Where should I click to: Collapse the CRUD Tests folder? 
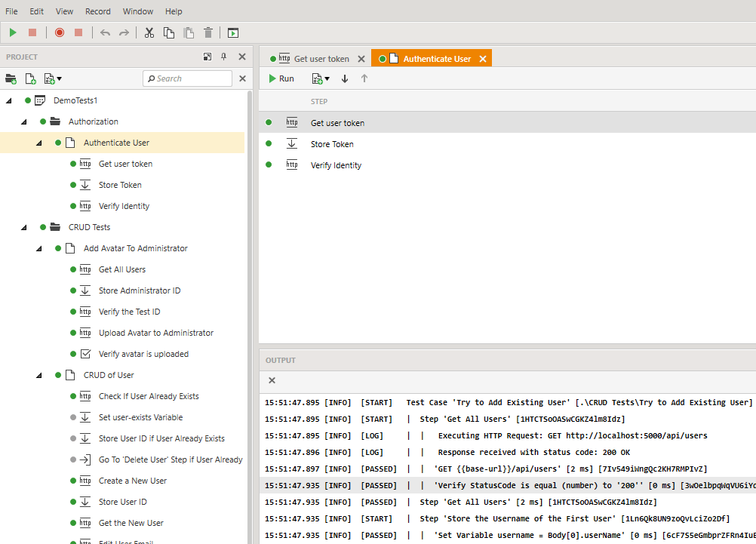[23, 227]
